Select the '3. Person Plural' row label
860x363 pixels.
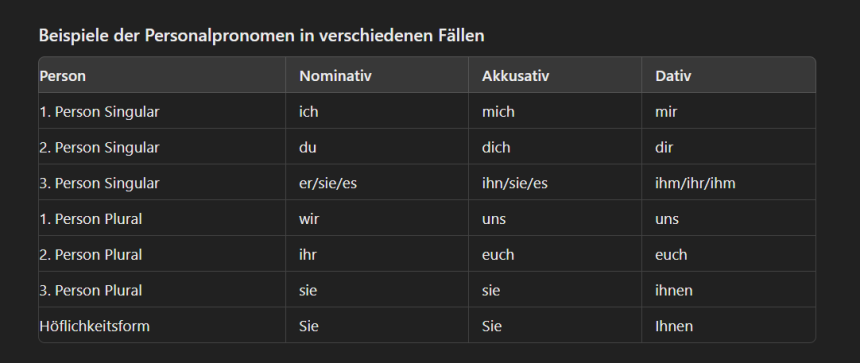coord(90,291)
